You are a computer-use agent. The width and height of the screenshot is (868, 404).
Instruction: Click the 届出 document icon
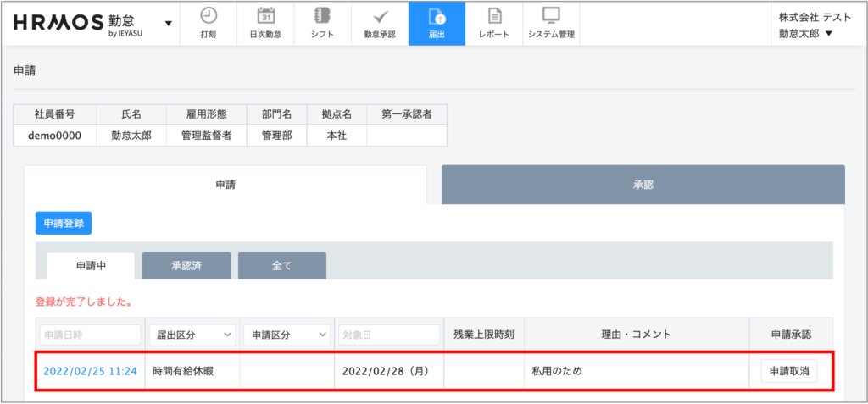click(436, 16)
